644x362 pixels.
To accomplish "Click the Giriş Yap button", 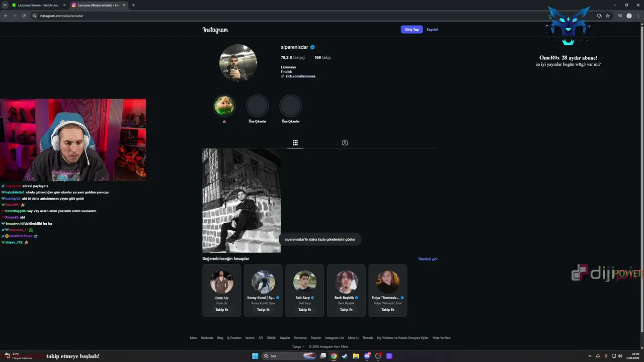I will [412, 30].
